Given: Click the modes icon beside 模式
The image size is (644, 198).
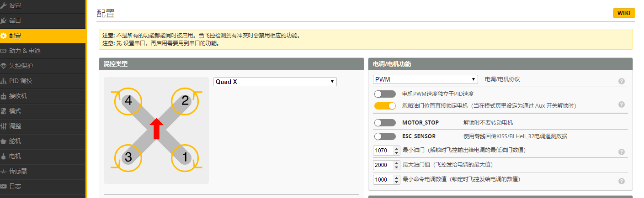Looking at the screenshot, I should pos(3,111).
